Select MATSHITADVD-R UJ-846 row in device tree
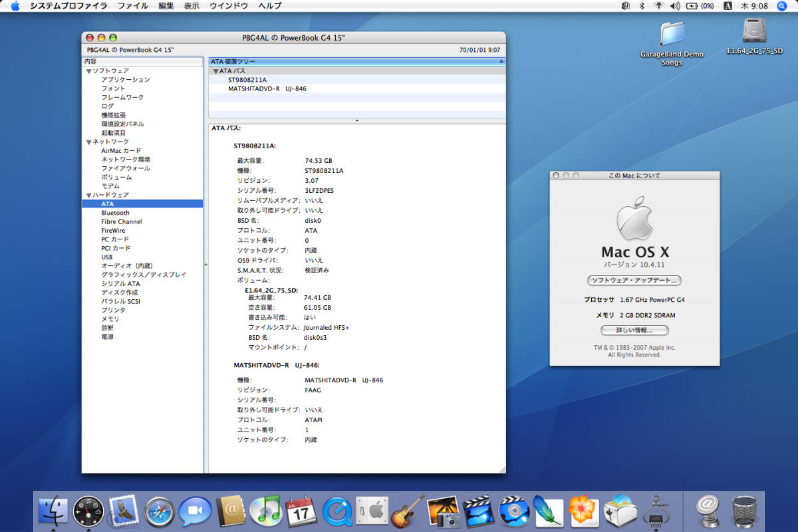Image resolution: width=798 pixels, height=532 pixels. coord(357,88)
